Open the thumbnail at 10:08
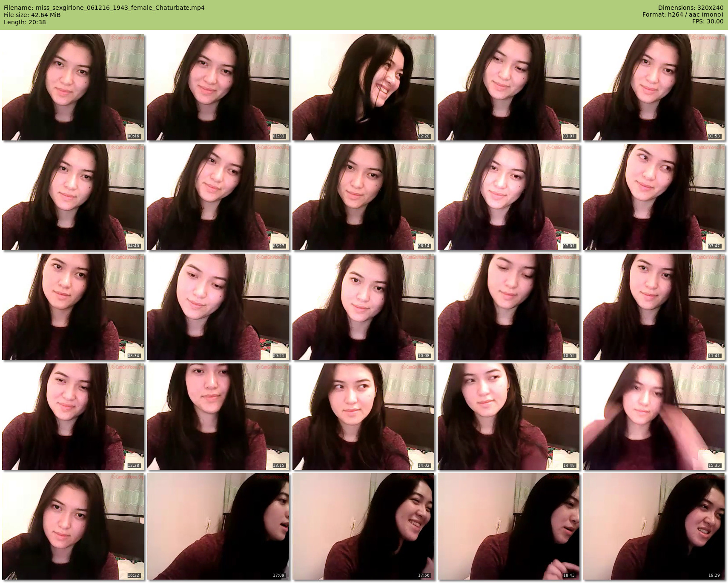 click(364, 307)
